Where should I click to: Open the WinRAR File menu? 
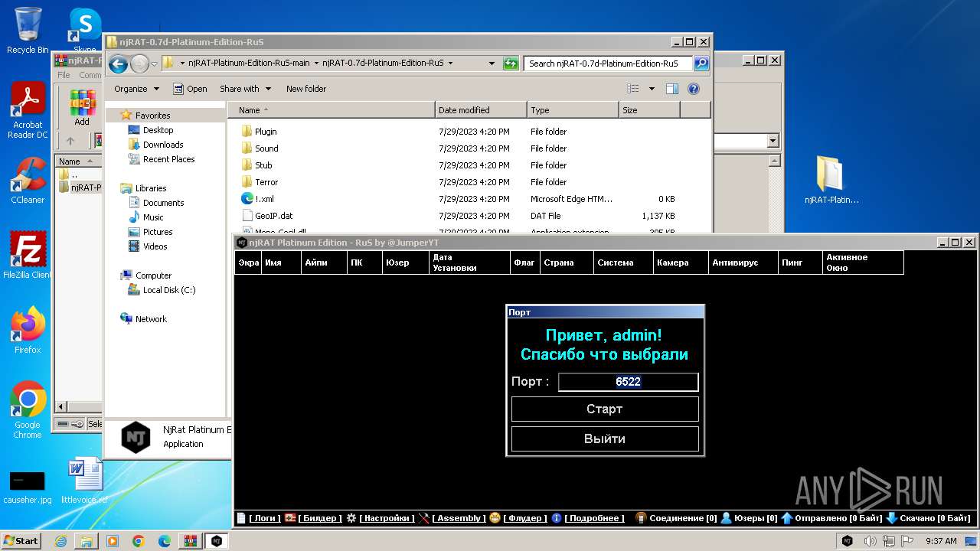point(64,75)
